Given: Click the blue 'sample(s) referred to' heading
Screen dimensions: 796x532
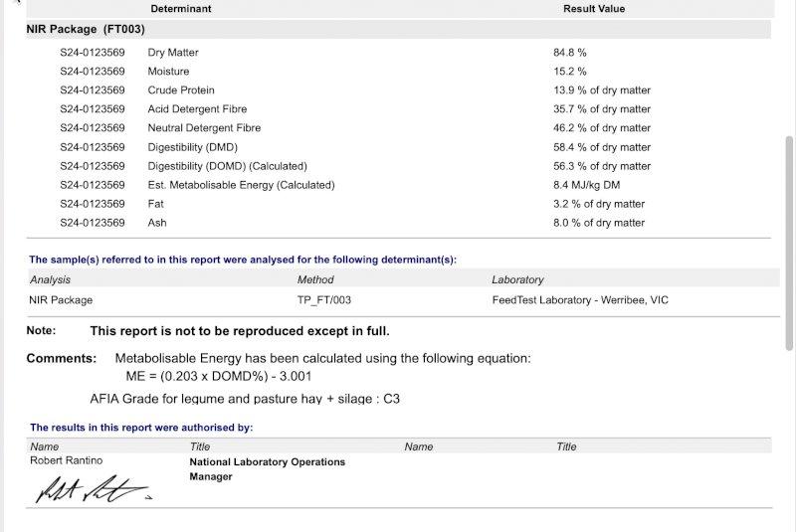Looking at the screenshot, I should pos(243,260).
